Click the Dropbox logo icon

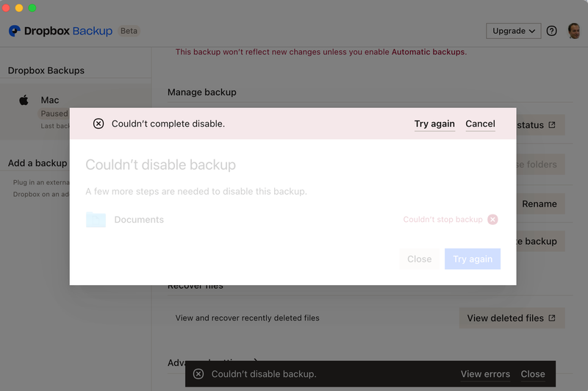coord(14,31)
